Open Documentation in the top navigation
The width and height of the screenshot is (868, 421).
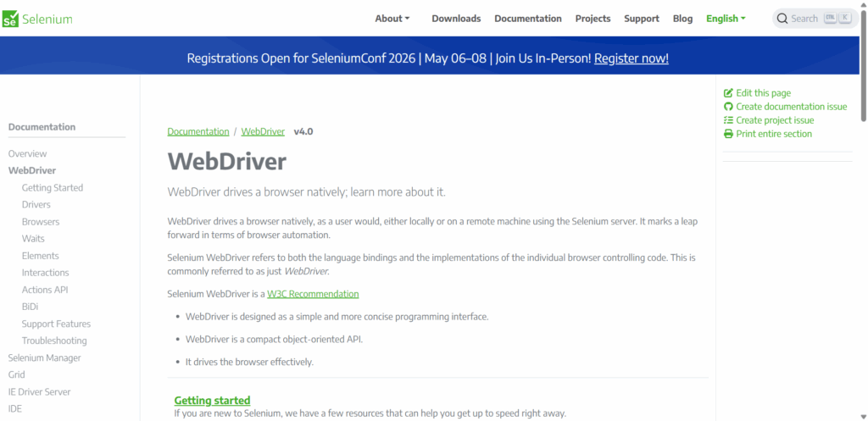coord(528,19)
